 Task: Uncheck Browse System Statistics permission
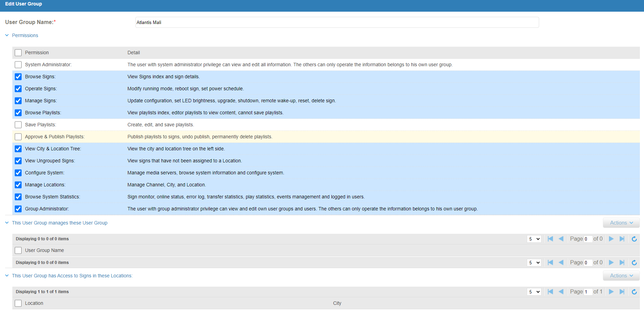pos(18,197)
